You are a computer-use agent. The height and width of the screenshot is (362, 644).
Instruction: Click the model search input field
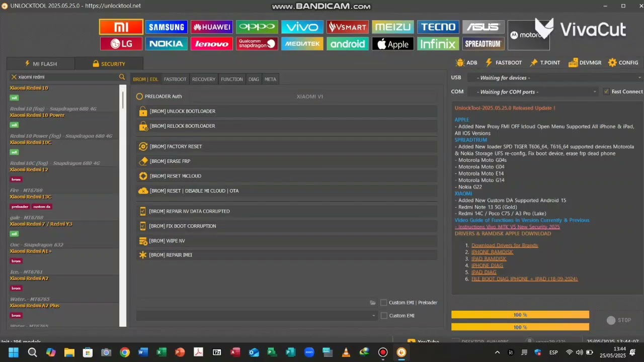click(67, 77)
